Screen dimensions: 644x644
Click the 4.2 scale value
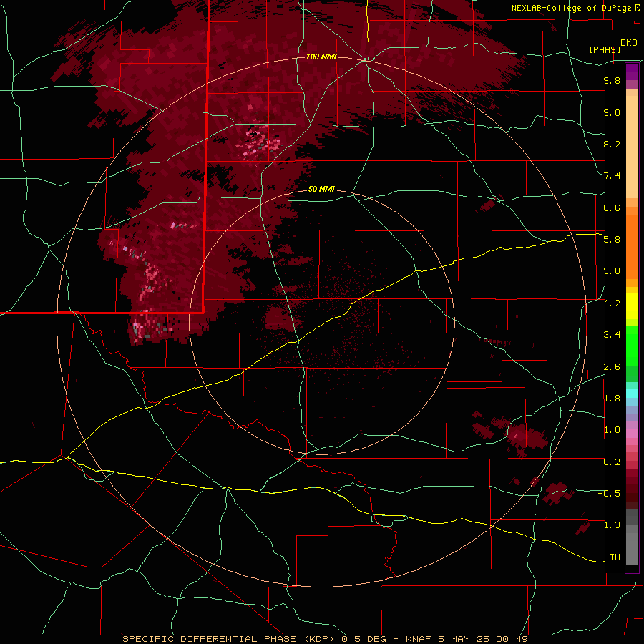coord(612,303)
